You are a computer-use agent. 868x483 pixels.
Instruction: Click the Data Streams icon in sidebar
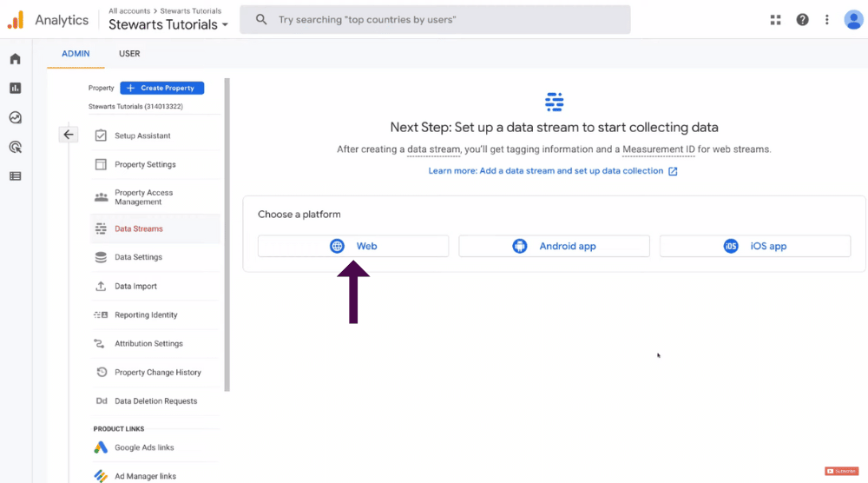pyautogui.click(x=101, y=228)
